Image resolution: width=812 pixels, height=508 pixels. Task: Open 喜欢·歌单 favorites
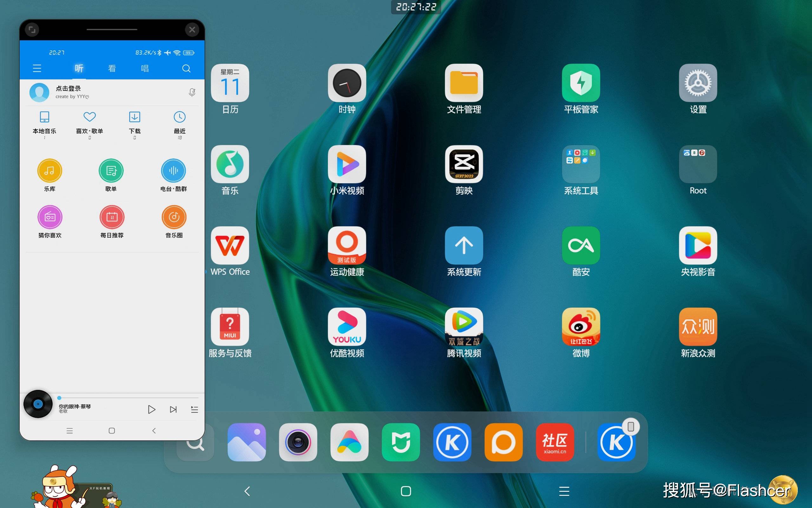point(89,124)
